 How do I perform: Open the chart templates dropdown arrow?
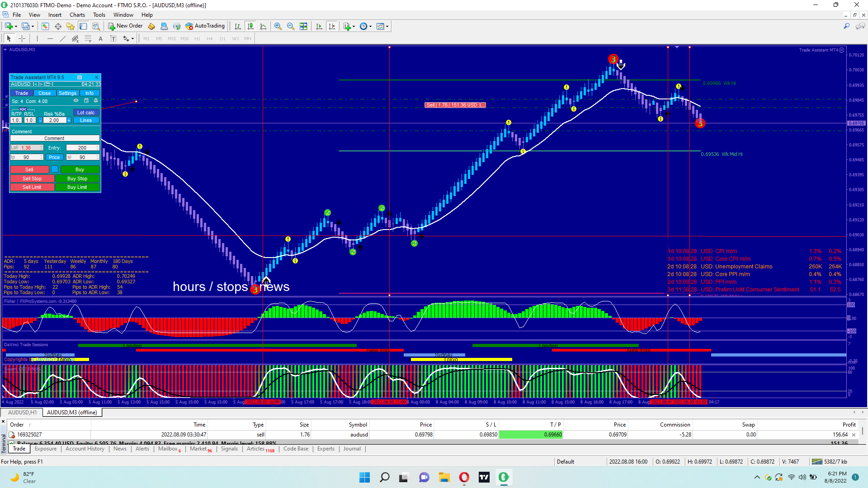click(x=387, y=26)
